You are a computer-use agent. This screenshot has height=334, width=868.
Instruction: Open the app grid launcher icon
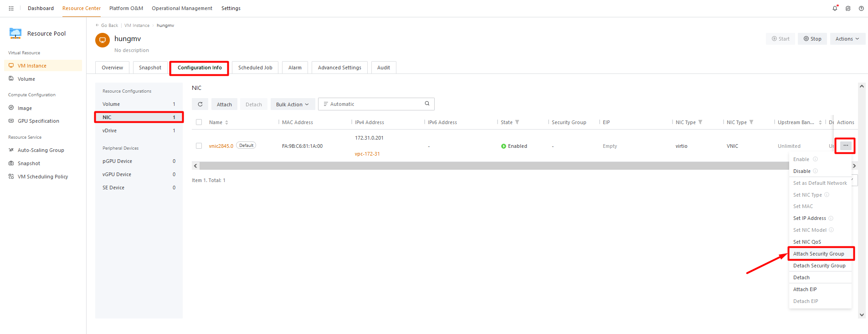coord(11,8)
